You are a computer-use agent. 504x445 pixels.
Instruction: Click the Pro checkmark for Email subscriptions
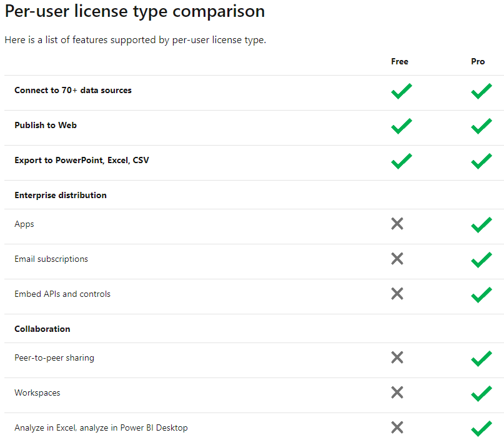[482, 260]
